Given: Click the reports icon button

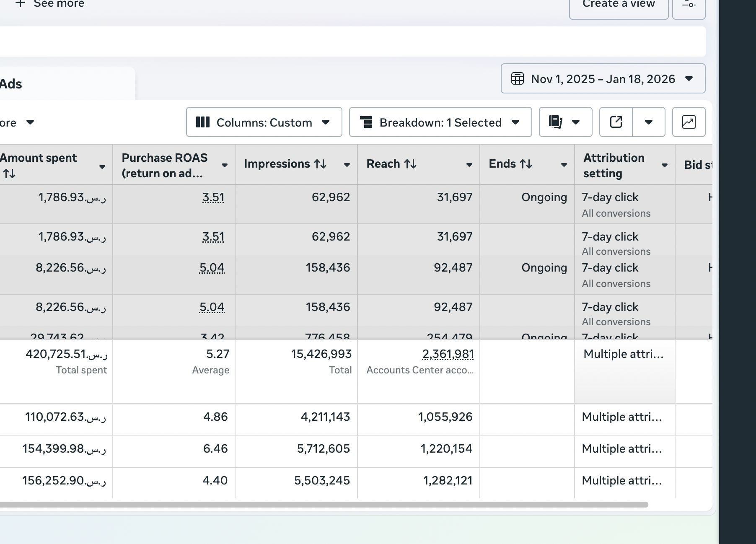Looking at the screenshot, I should point(565,122).
